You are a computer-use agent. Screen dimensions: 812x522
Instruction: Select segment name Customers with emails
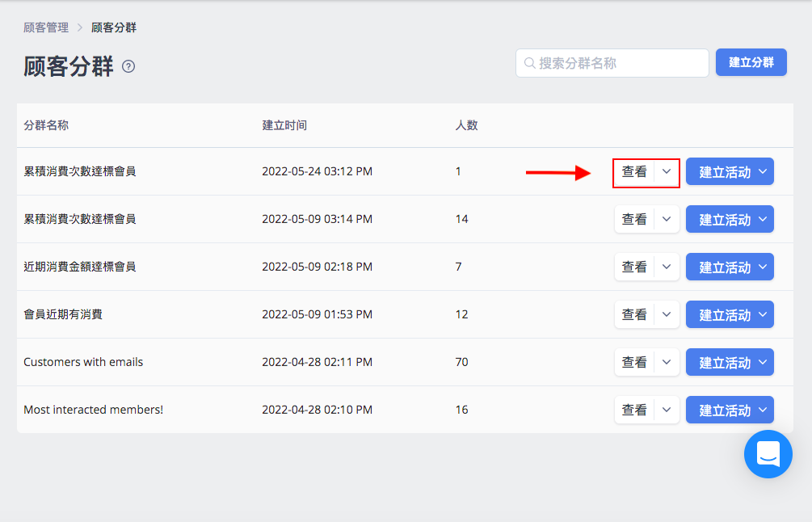(x=83, y=362)
